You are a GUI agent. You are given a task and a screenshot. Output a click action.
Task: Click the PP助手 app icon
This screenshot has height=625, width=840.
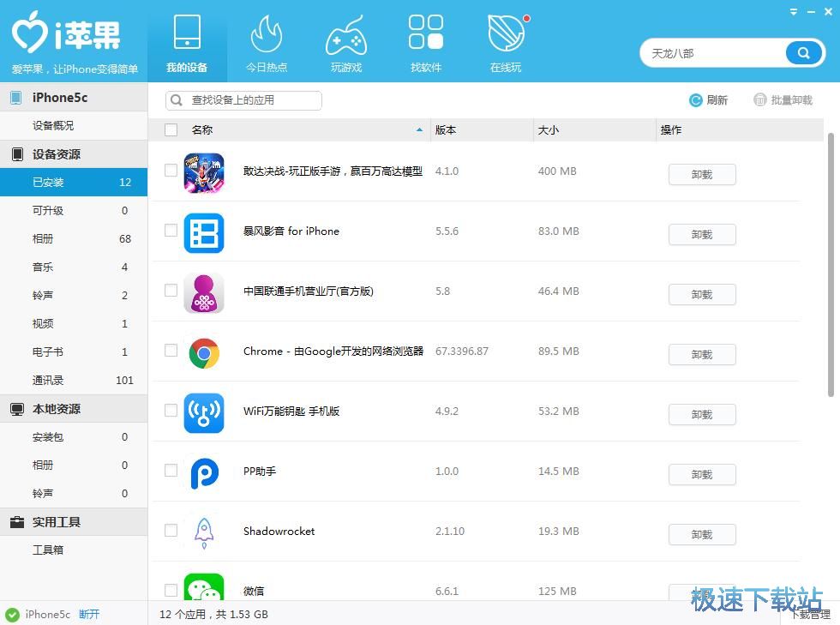[x=204, y=473]
